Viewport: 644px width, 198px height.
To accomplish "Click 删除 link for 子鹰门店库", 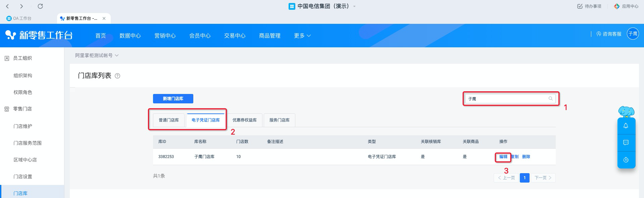I will coord(526,157).
